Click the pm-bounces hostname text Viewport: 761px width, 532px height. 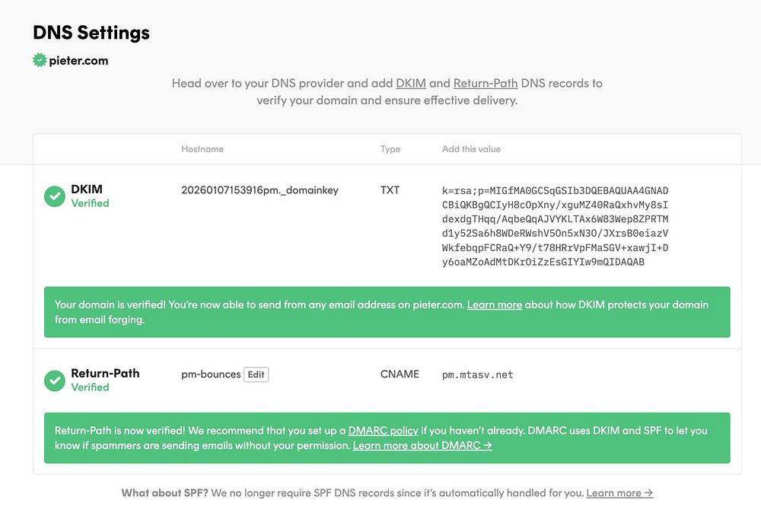[x=211, y=374]
